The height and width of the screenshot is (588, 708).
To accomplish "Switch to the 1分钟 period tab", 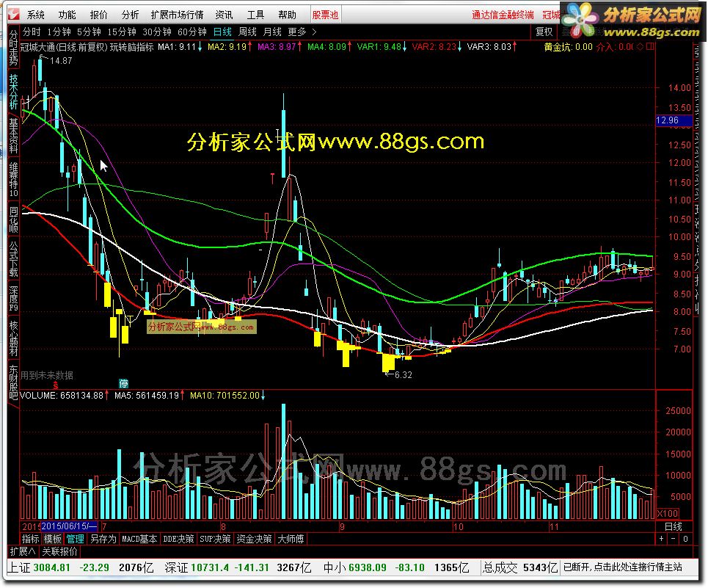I will [59, 32].
